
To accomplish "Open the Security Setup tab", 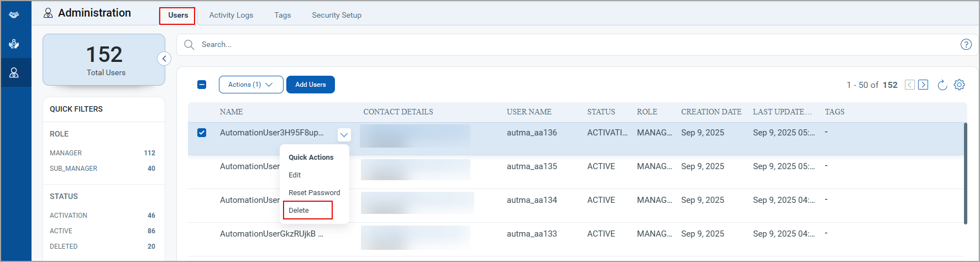I will (x=337, y=15).
